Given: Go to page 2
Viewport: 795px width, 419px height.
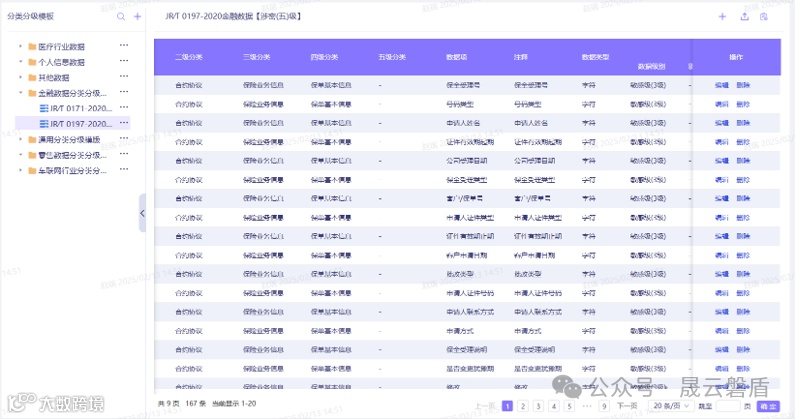Looking at the screenshot, I should point(523,406).
